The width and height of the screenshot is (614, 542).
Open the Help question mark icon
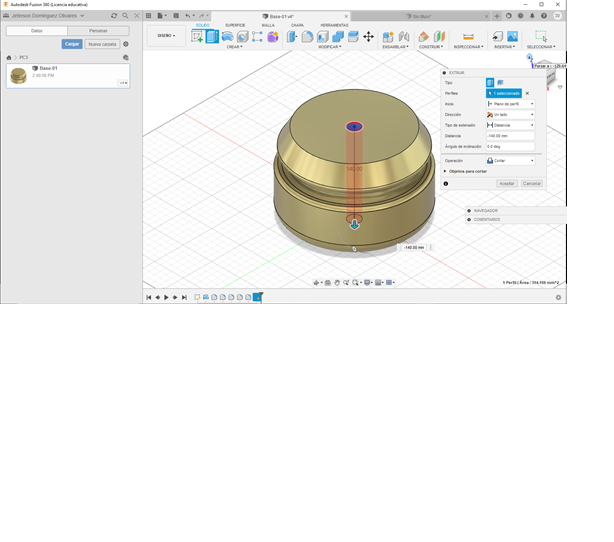point(544,16)
